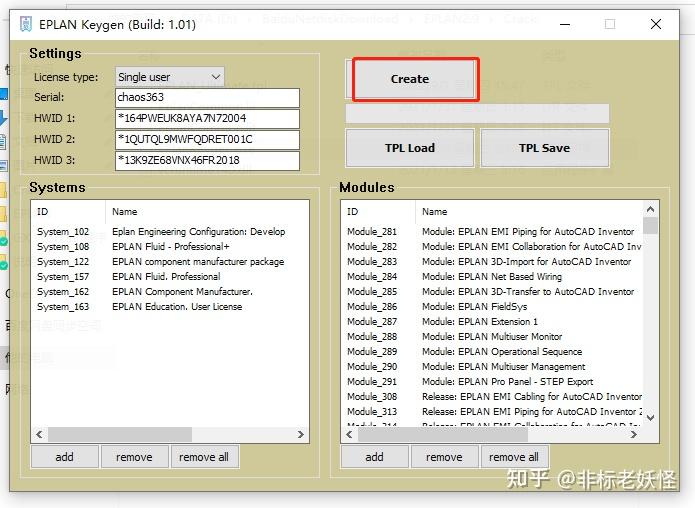Screen dimensions: 695x508
Task: Click Modules list scroll up arrow
Action: [x=651, y=209]
